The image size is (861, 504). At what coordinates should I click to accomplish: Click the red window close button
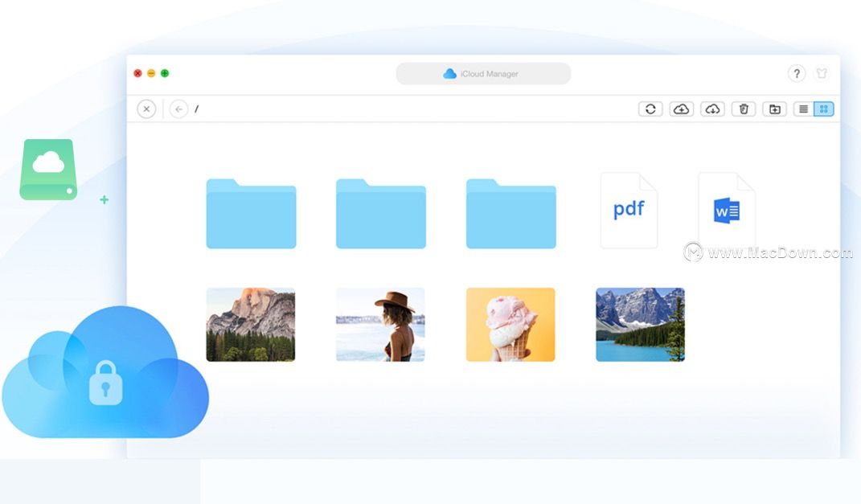coord(137,73)
